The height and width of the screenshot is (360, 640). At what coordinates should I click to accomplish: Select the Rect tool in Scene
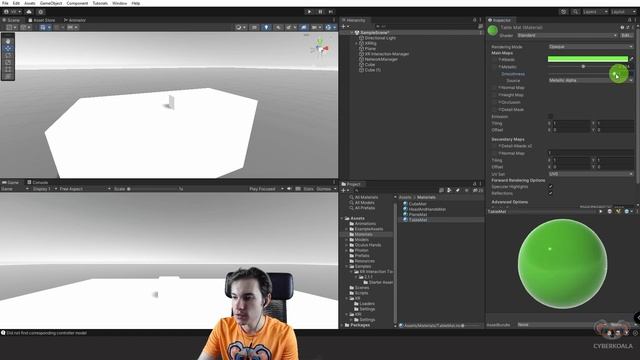pyautogui.click(x=8, y=69)
